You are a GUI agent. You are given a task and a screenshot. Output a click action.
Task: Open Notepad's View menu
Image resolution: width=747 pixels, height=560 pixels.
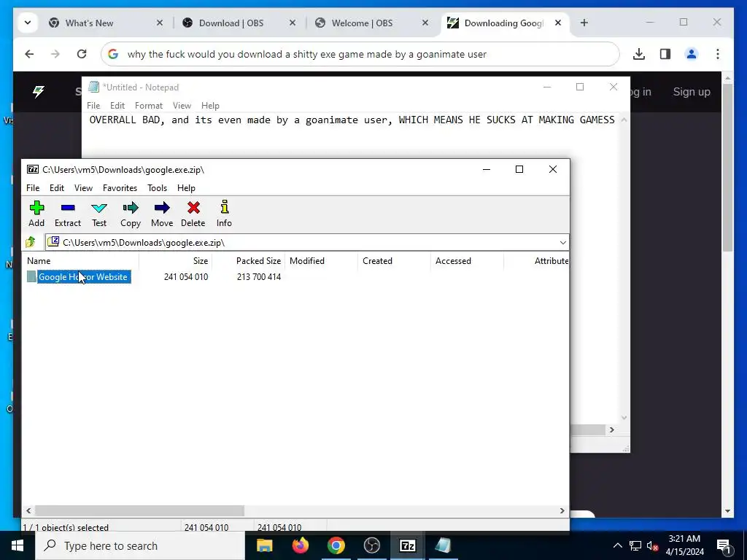pyautogui.click(x=182, y=106)
